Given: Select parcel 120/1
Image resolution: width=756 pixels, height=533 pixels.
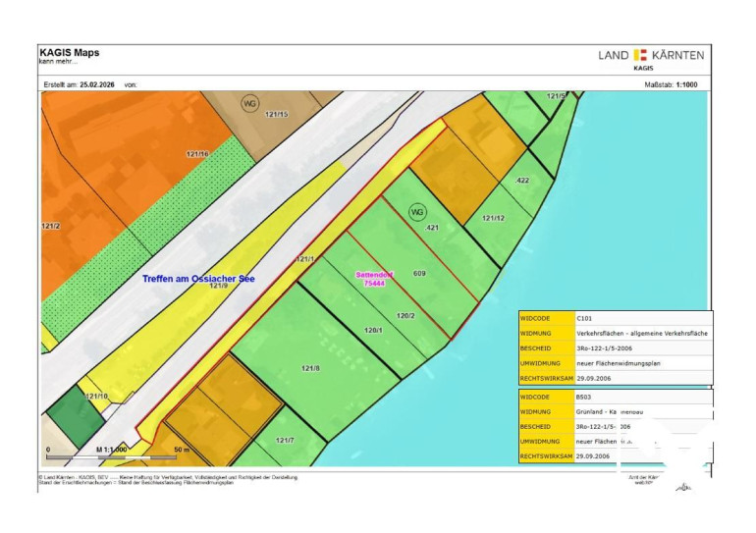Looking at the screenshot, I should click(373, 331).
